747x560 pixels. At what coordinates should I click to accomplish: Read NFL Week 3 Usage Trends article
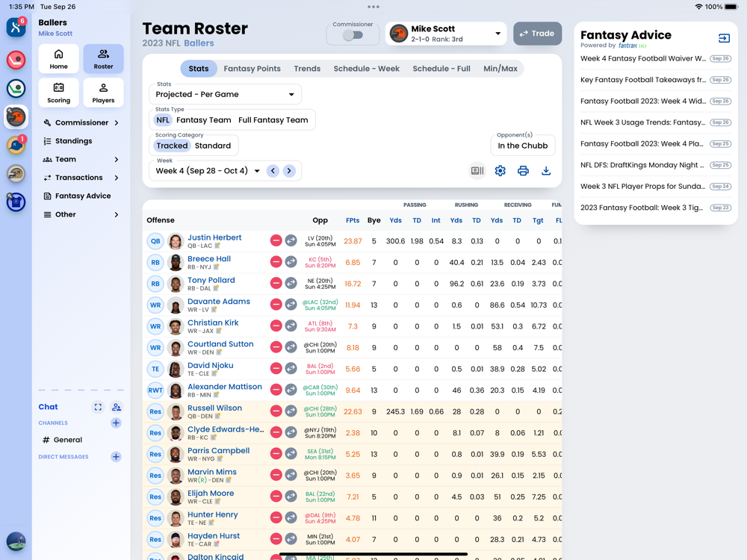click(x=642, y=122)
